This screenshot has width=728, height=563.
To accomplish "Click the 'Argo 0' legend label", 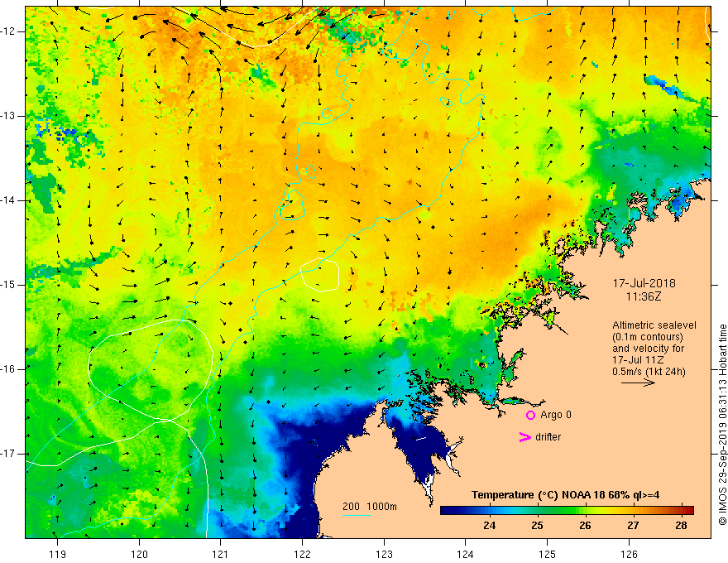I will tap(556, 415).
